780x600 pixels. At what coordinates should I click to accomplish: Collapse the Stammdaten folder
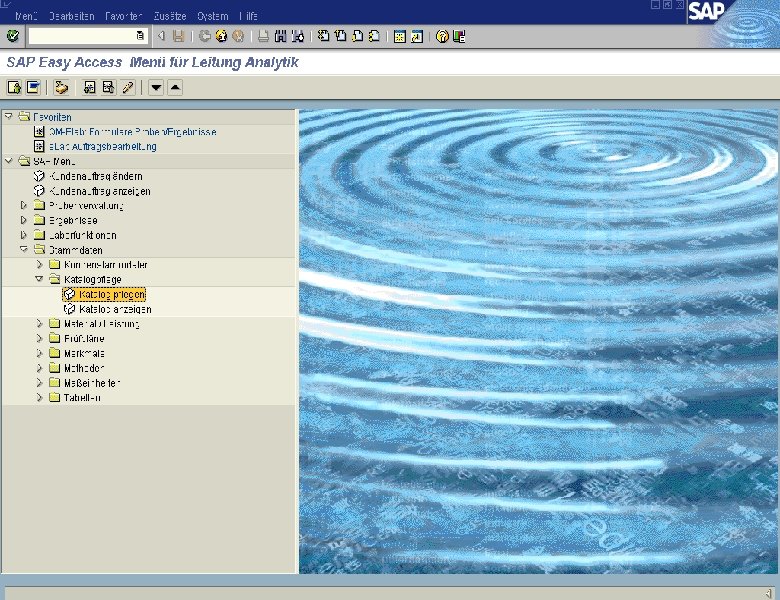point(23,249)
